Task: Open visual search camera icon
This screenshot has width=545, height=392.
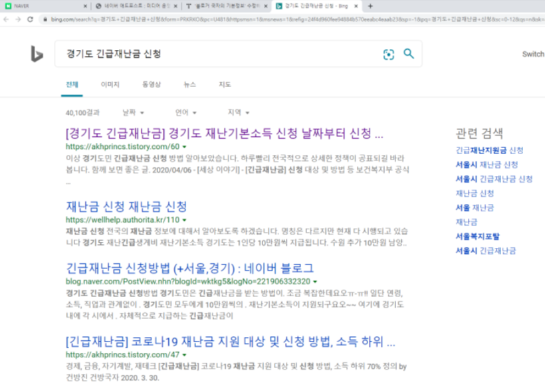Action: tap(389, 54)
